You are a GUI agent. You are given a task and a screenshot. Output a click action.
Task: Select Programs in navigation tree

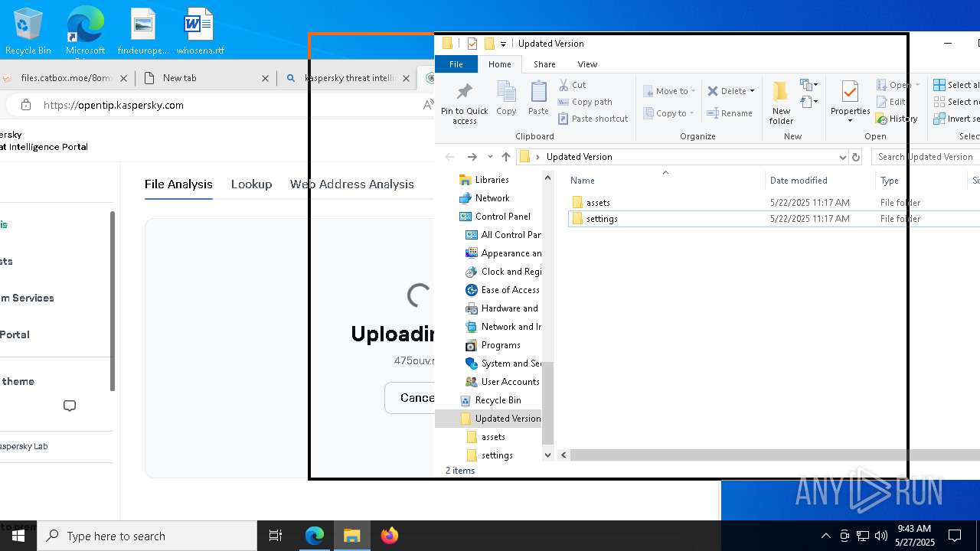click(x=501, y=345)
